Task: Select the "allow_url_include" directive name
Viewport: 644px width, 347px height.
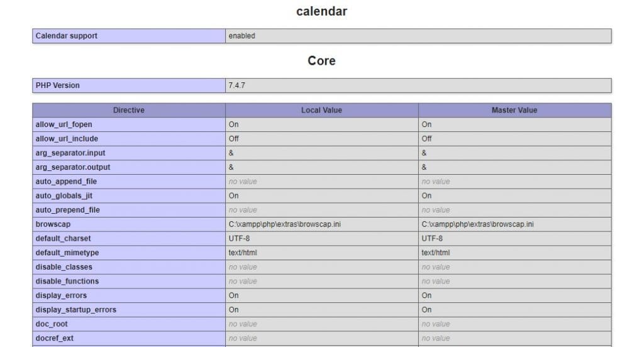Action: [67, 139]
